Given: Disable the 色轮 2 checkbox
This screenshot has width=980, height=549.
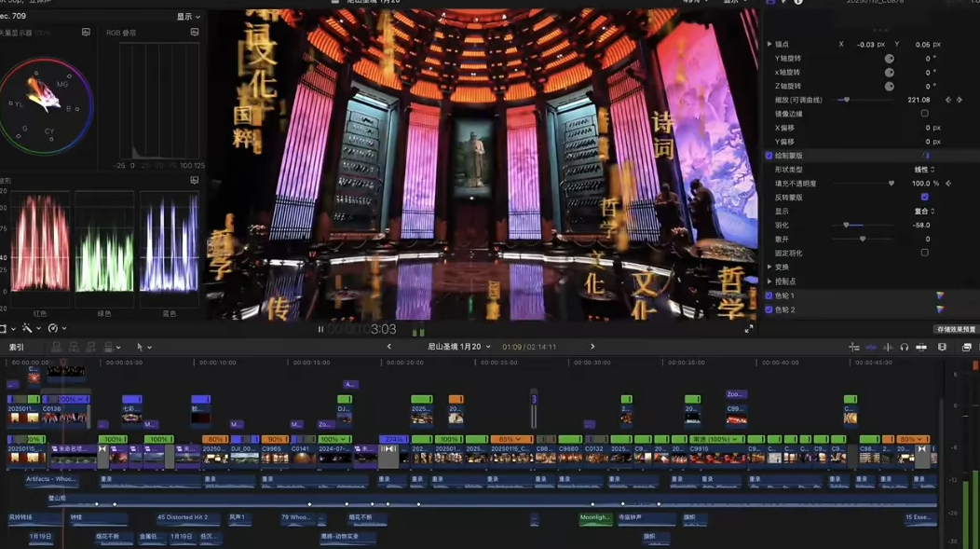Looking at the screenshot, I should tap(769, 309).
